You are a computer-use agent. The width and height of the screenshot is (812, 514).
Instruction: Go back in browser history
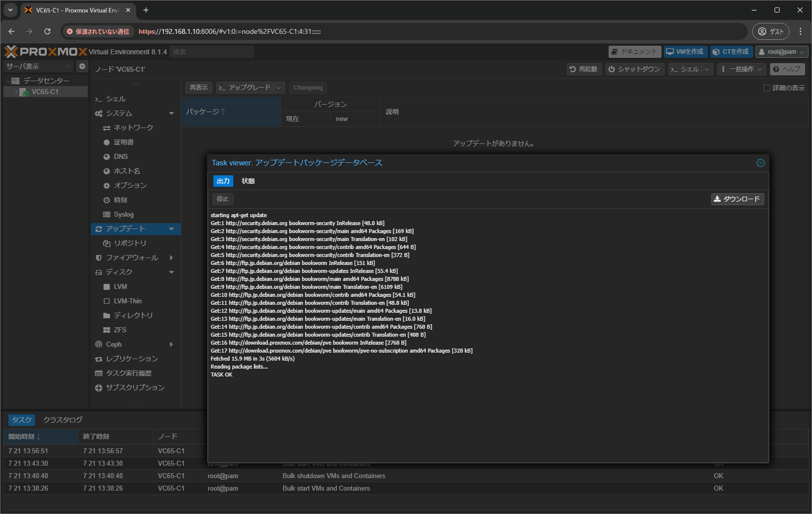[x=11, y=31]
